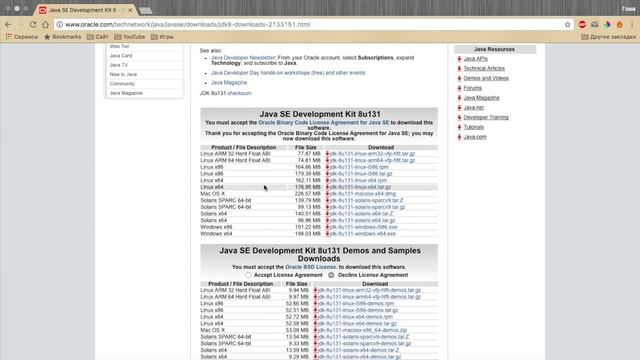Open Java APIs resource link
Screen dimensions: 640x360
tap(476, 59)
